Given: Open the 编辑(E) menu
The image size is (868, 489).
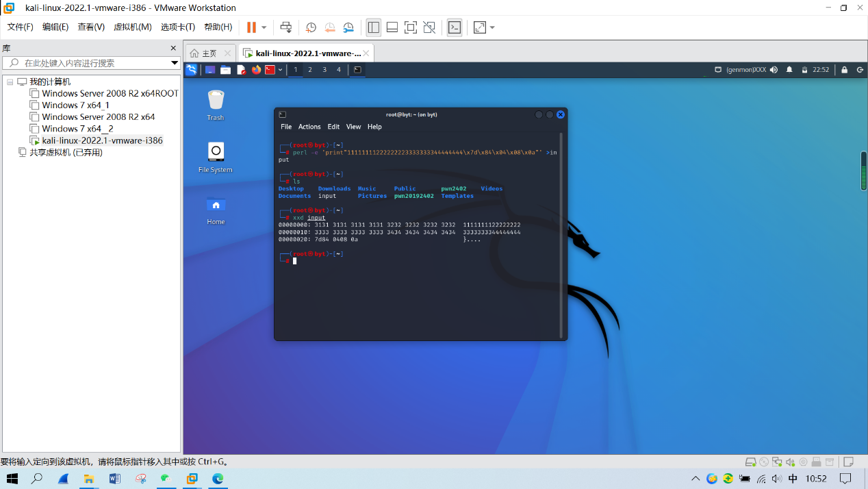Looking at the screenshot, I should pyautogui.click(x=55, y=27).
